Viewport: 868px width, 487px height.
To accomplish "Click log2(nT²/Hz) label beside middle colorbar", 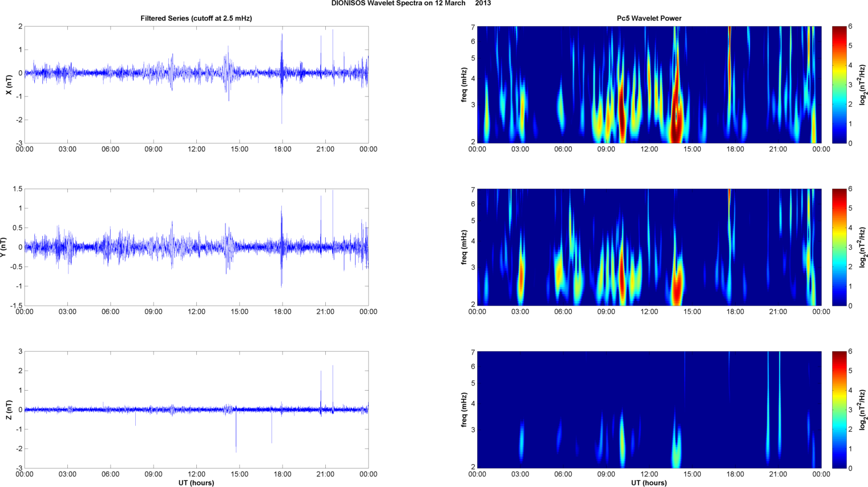I will point(863,247).
